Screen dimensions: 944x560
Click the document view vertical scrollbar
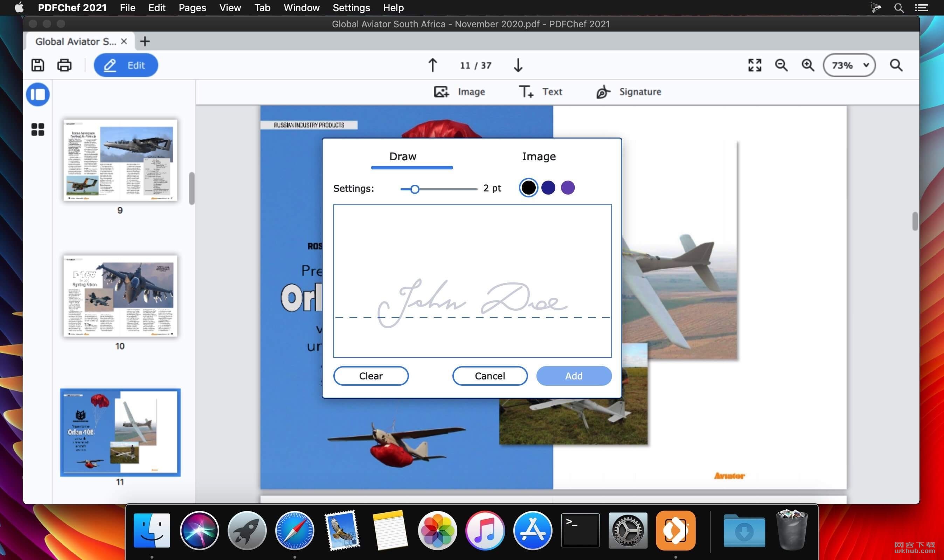[x=915, y=222]
